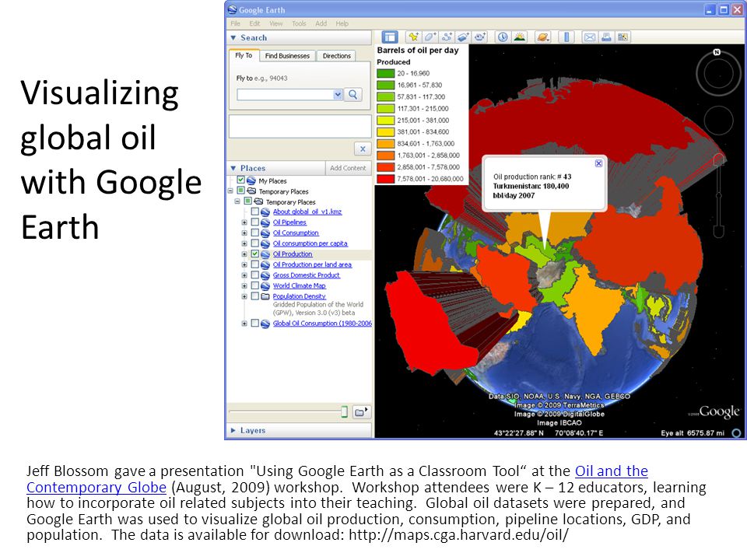Expand the Oil Production tree node
Viewport: 747px width, 560px height.
[244, 254]
